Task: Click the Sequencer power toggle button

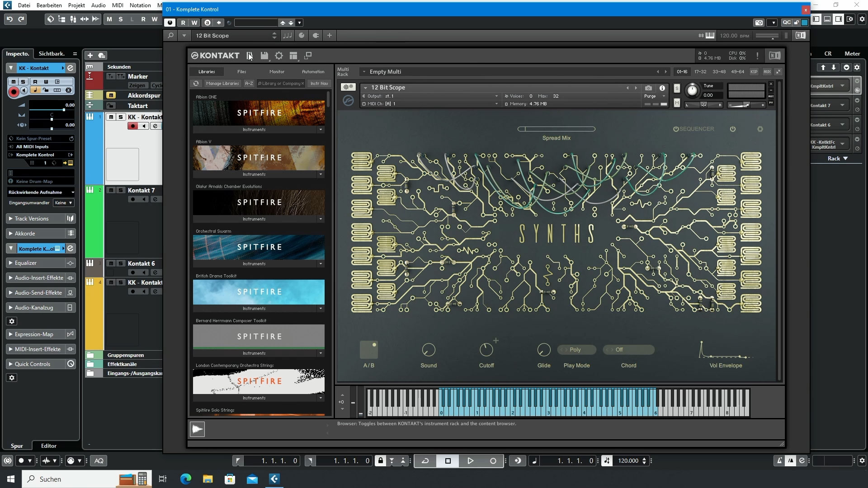Action: click(x=674, y=129)
